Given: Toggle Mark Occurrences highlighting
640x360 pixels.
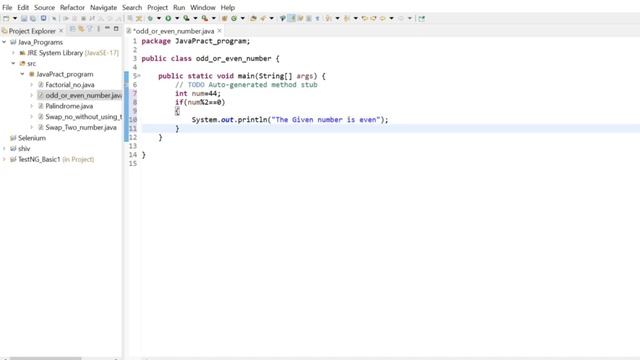Looking at the screenshot, I should click(x=291, y=18).
